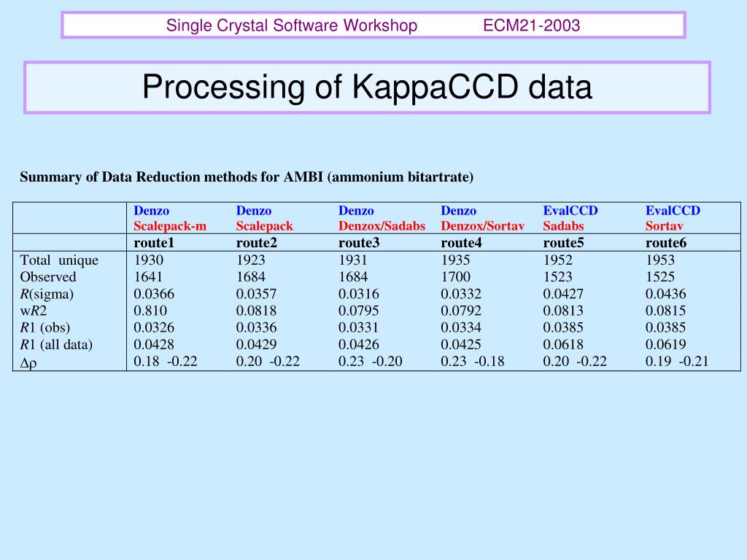Click the 'Single Crystal Software Workshop' header text
Image resolution: width=747 pixels, height=560 pixels.
pyautogui.click(x=292, y=26)
